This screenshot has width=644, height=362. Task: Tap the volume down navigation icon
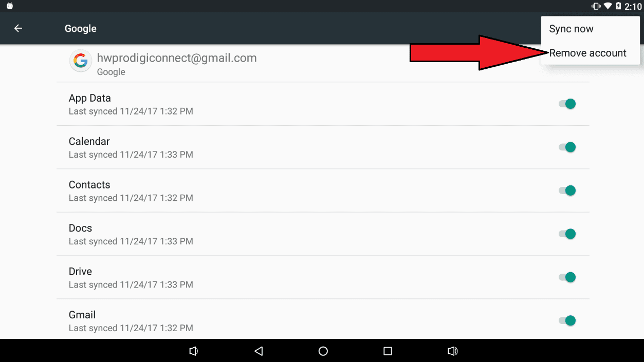click(193, 351)
